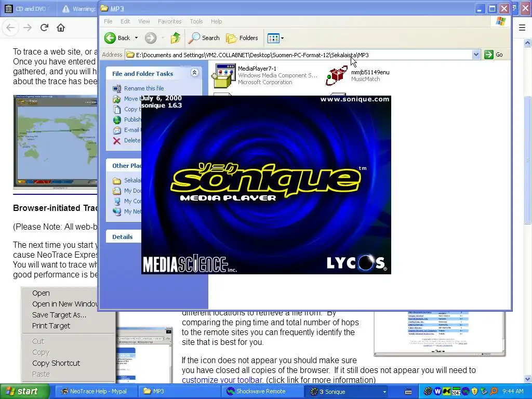Switch to MP3 folder taskbar button
Screen dimensions: 532x399
[x=180, y=391]
